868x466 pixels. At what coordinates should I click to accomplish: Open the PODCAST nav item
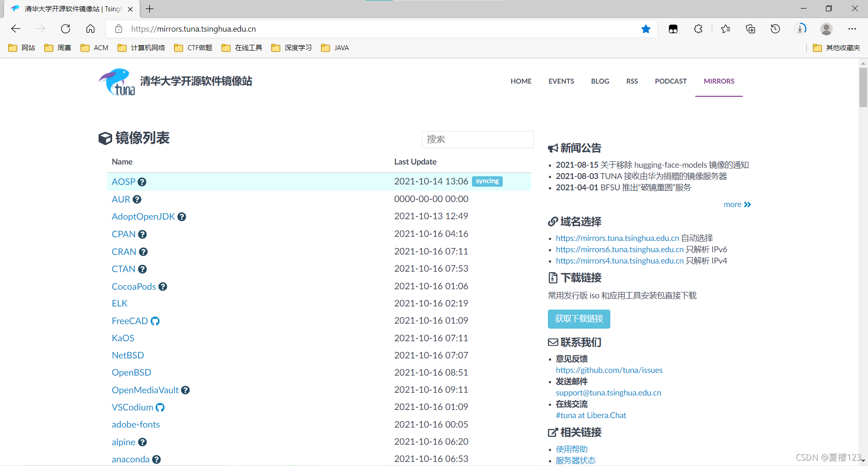click(670, 81)
